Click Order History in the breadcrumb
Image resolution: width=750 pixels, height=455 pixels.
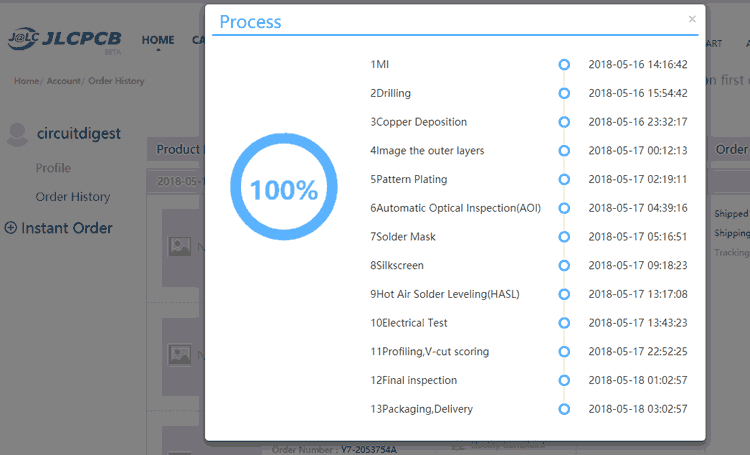tap(116, 81)
